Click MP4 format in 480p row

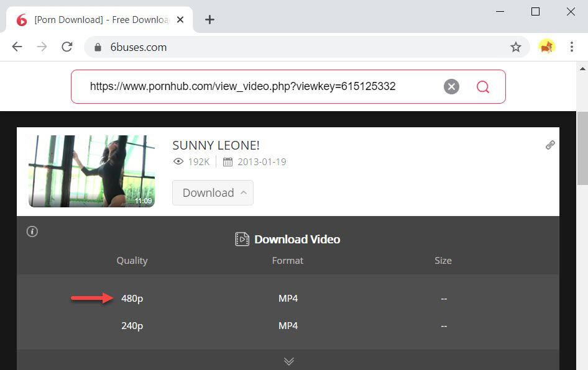[x=288, y=299]
